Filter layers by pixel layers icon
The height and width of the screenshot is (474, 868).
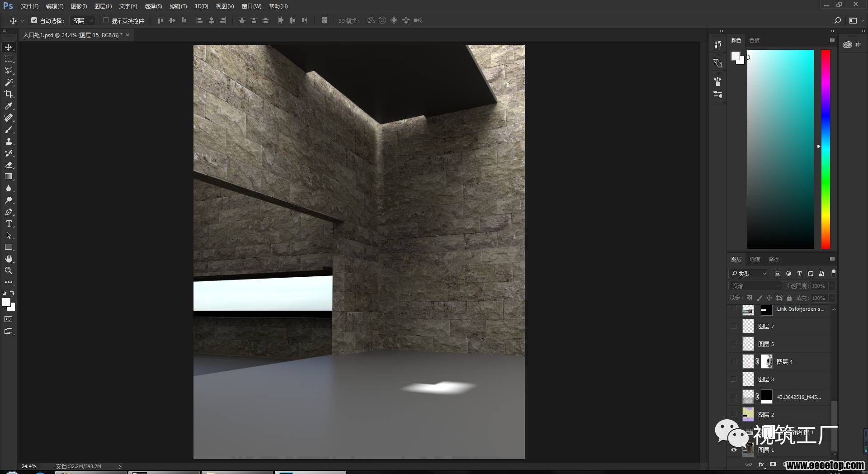coord(778,273)
